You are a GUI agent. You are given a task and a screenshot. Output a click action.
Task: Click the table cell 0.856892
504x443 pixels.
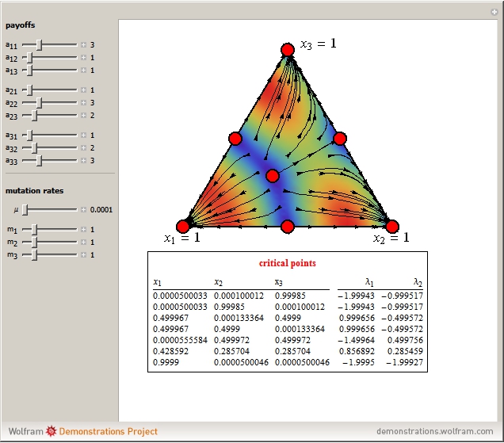357,351
